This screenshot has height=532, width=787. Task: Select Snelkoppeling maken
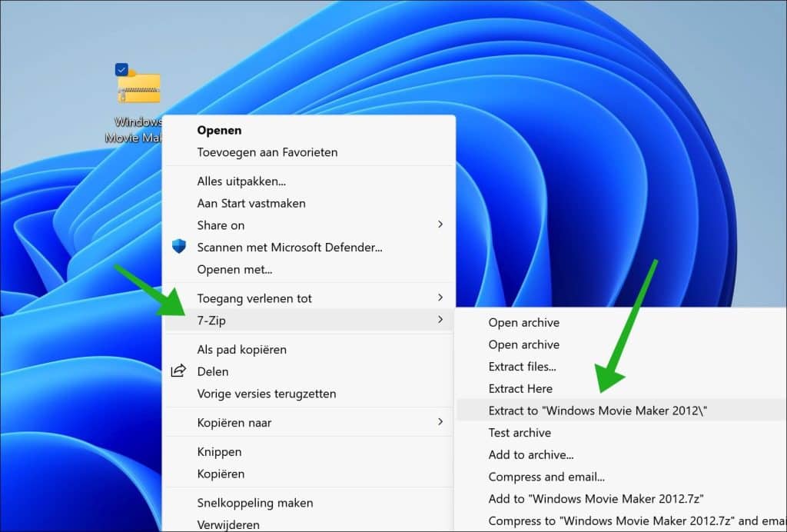309,503
